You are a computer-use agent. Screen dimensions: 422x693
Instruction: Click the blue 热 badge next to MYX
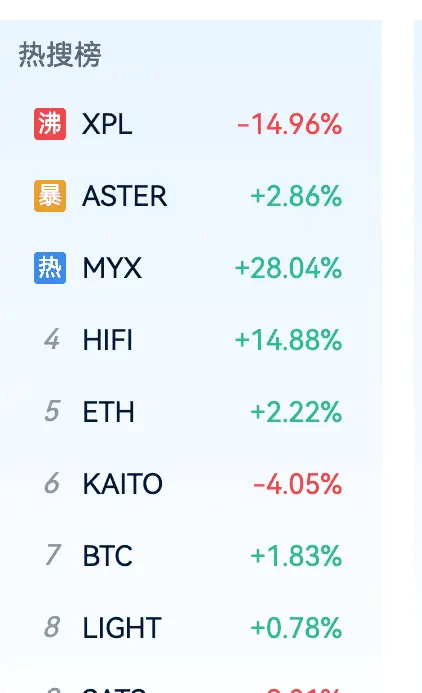click(50, 268)
